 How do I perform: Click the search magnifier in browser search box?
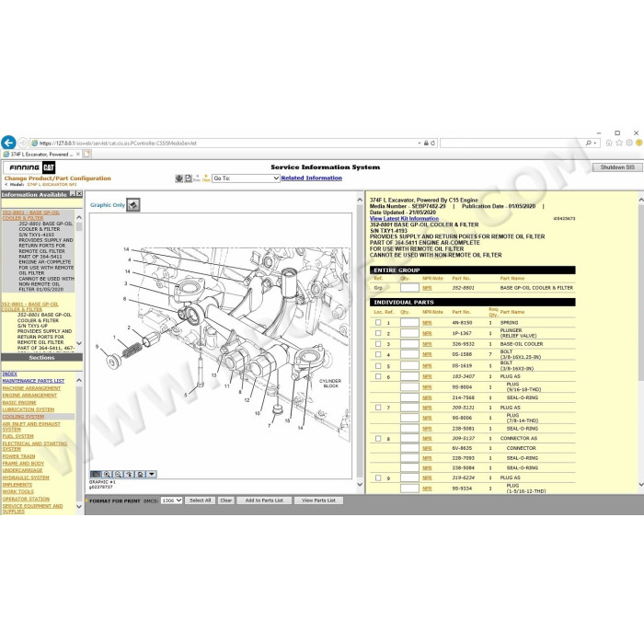coord(589,143)
